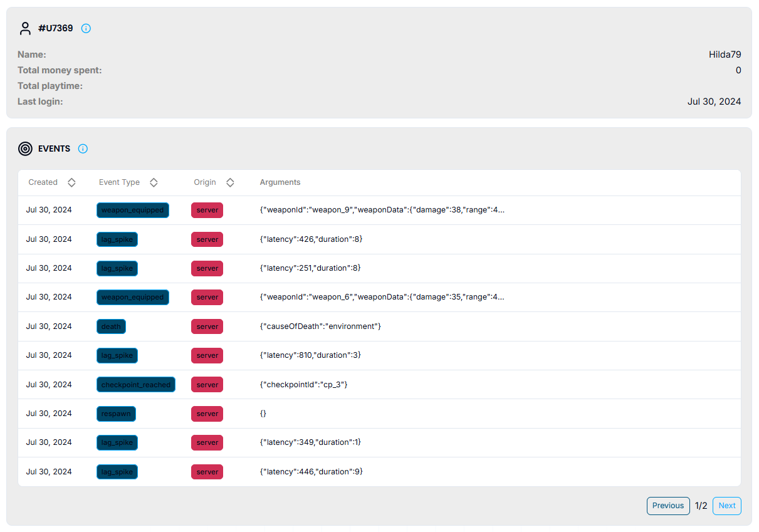
Task: Click server origin tag in death row
Action: coord(207,326)
